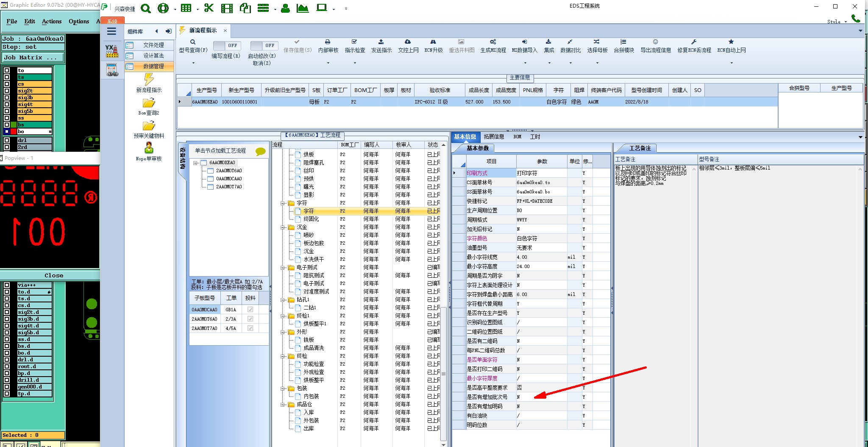The height and width of the screenshot is (447, 868).
Task: Click the green area chart icon
Action: coord(303,8)
